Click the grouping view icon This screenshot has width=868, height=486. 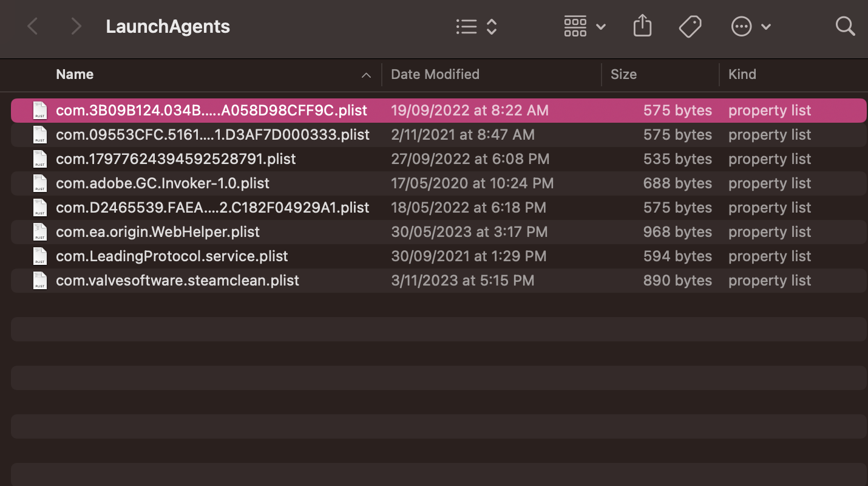point(575,26)
